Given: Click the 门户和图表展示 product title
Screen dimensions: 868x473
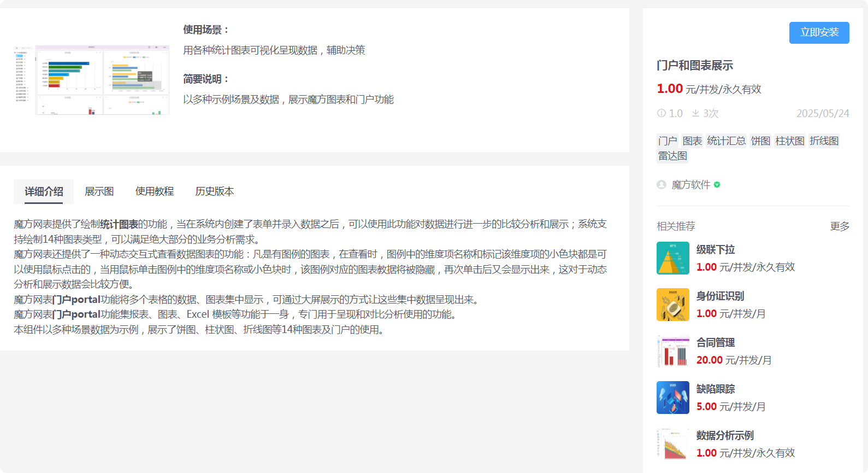Looking at the screenshot, I should [x=695, y=66].
